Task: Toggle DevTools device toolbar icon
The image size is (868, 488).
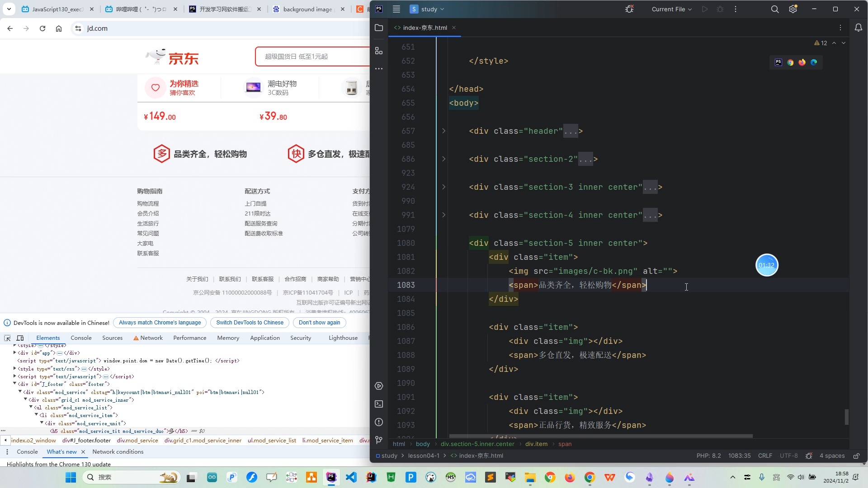Action: click(20, 338)
